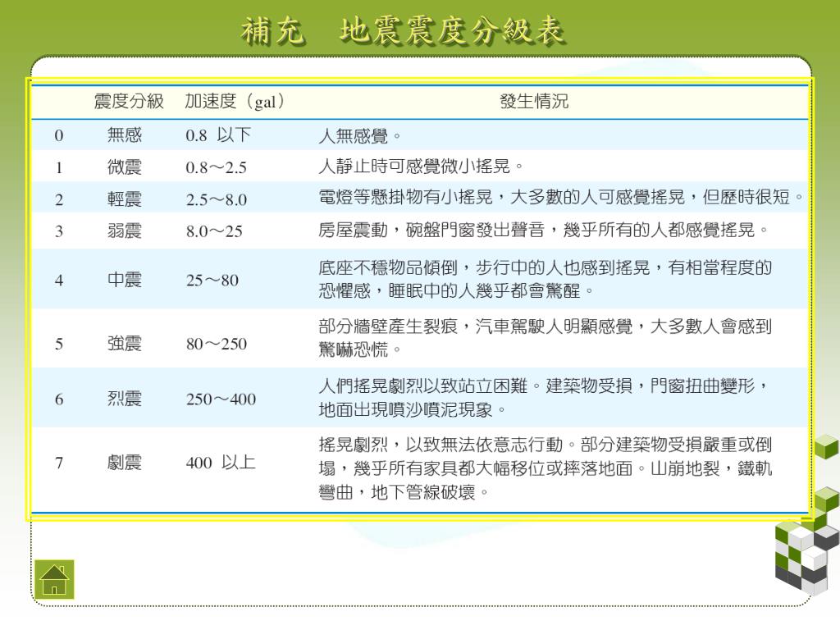This screenshot has width=840, height=630.
Task: Click the description starting with 電燈等懸掛物
Action: 561,197
